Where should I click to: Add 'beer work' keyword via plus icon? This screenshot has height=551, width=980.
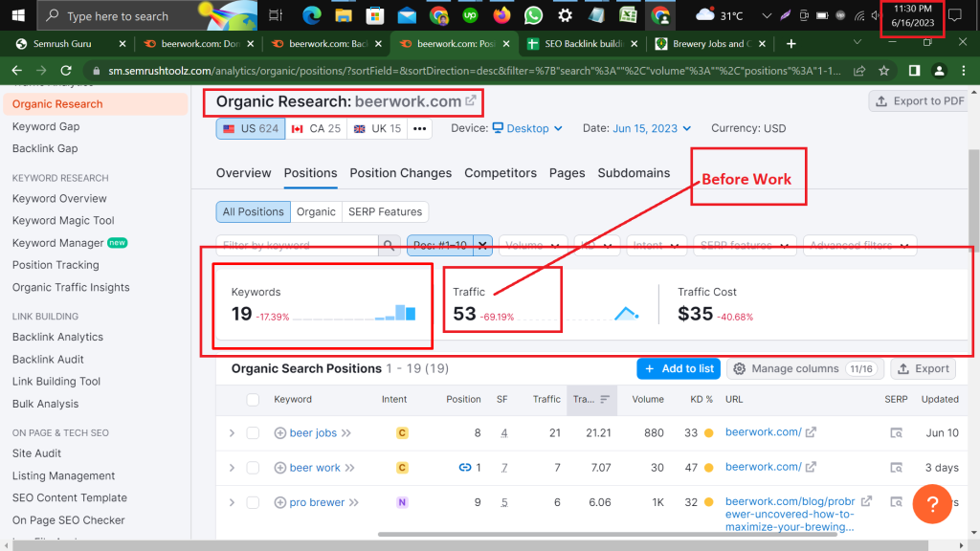pos(280,468)
